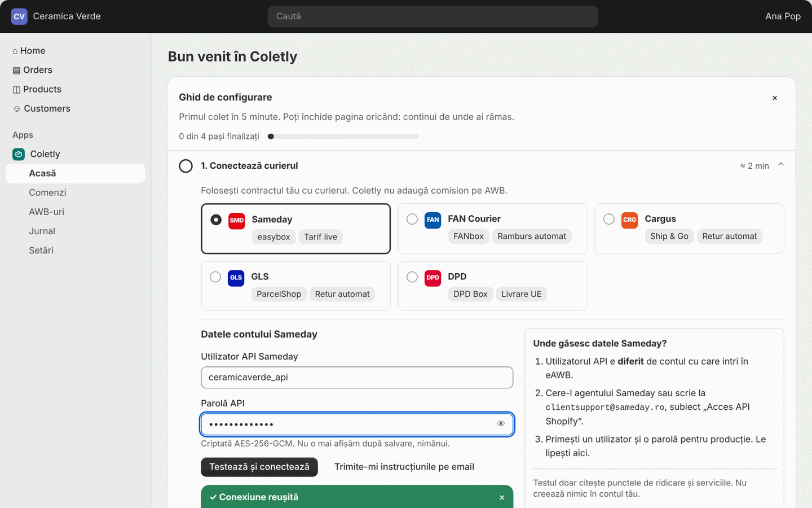Select the Sameday courier radio button
This screenshot has width=812, height=508.
(216, 220)
